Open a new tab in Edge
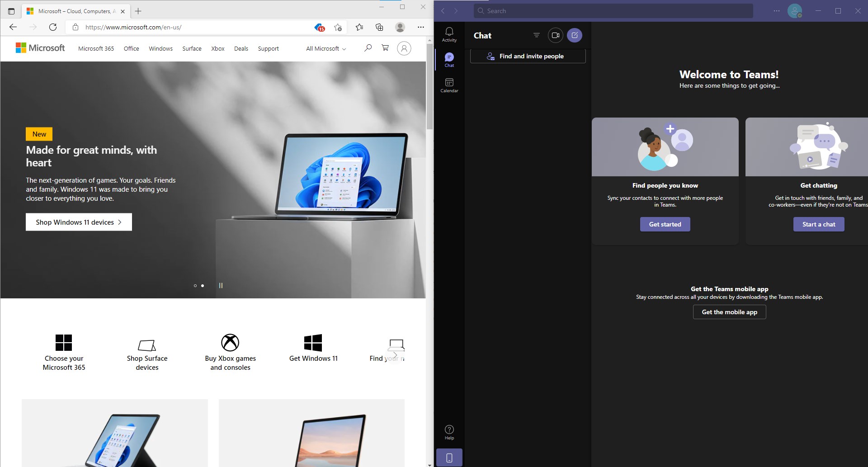Viewport: 868px width, 467px height. tap(138, 11)
